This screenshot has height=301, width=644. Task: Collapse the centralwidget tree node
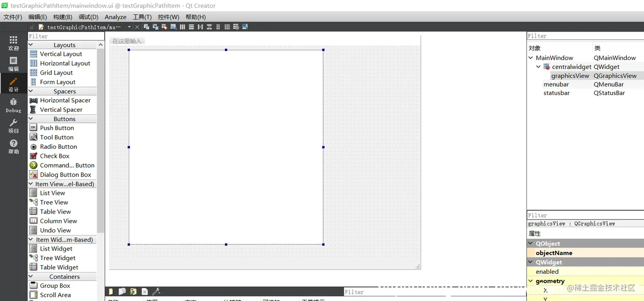coord(538,67)
